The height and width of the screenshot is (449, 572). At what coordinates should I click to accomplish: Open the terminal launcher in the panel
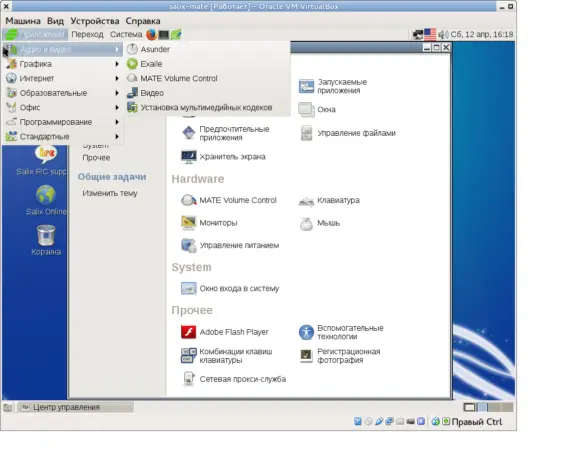163,35
